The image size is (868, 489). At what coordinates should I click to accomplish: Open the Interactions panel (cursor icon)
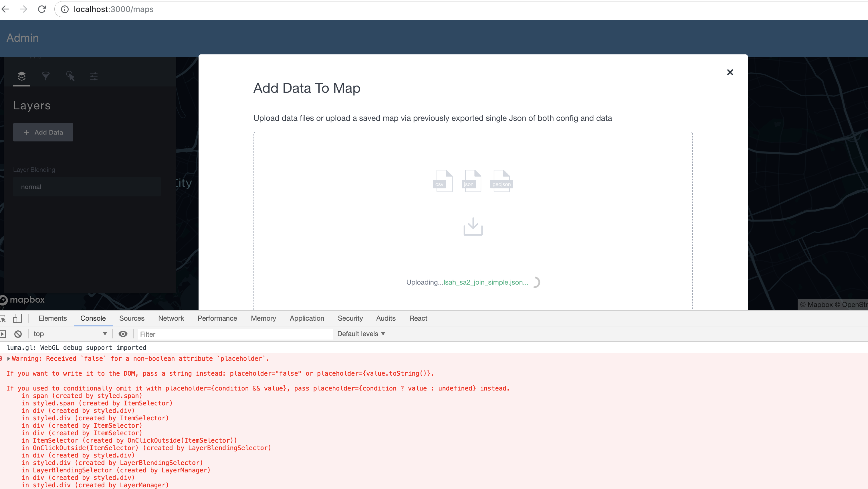click(70, 76)
